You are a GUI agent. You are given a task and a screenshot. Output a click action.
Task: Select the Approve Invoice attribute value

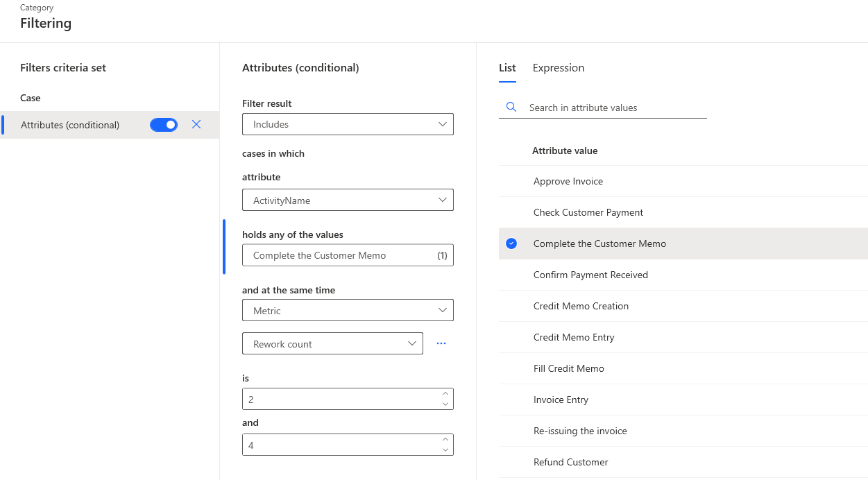click(568, 181)
